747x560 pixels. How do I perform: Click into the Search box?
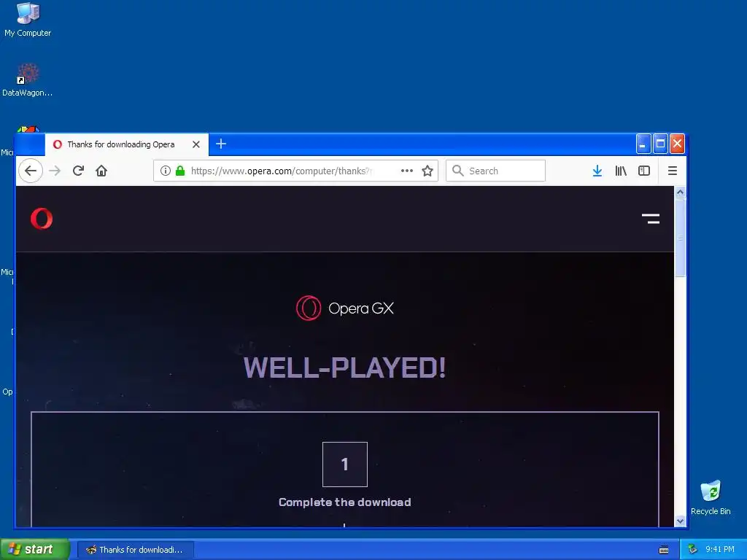[x=495, y=171]
